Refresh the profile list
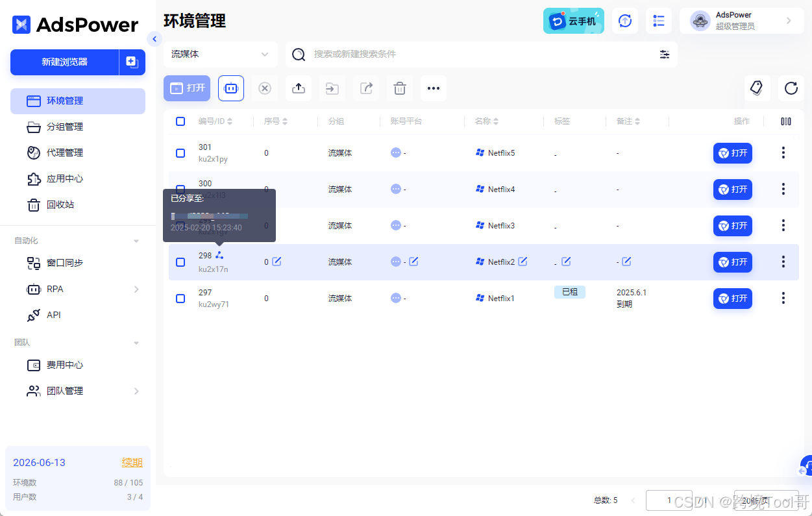Image resolution: width=812 pixels, height=516 pixels. [791, 88]
